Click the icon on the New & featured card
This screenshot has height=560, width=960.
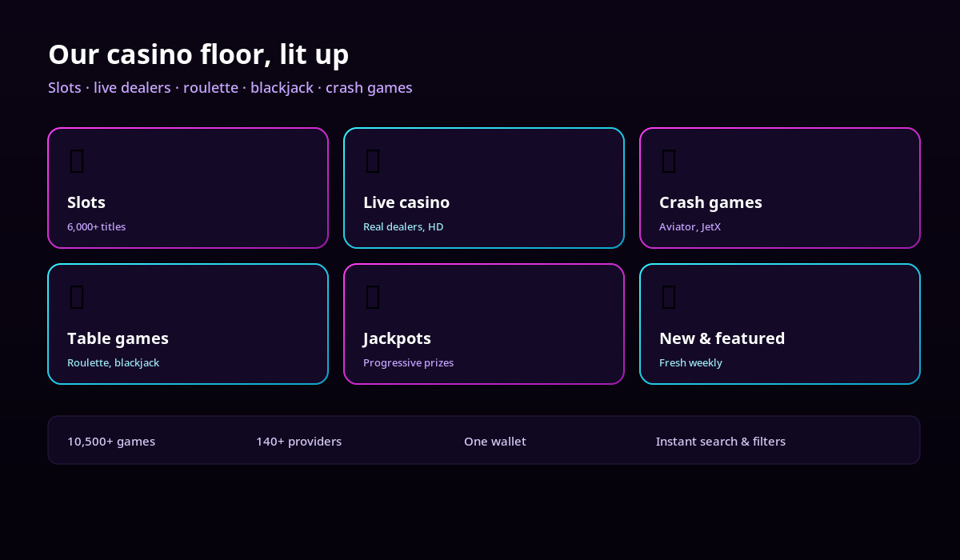coord(669,297)
